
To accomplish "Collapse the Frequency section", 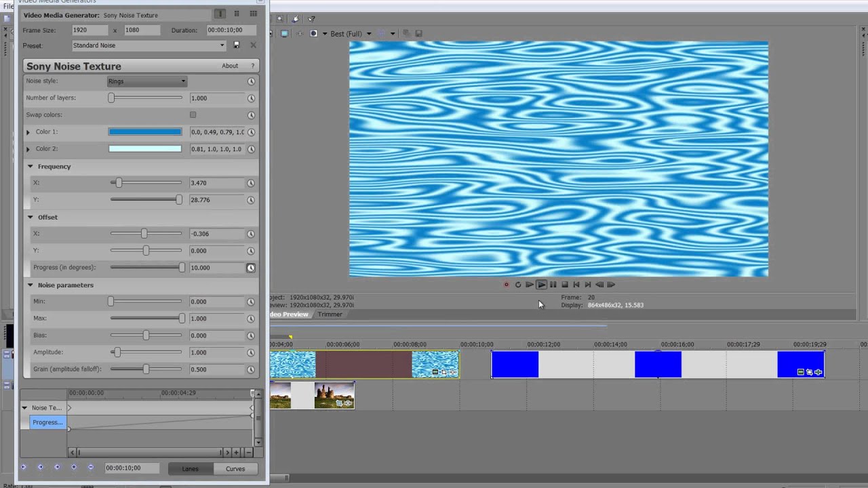I will click(x=31, y=166).
